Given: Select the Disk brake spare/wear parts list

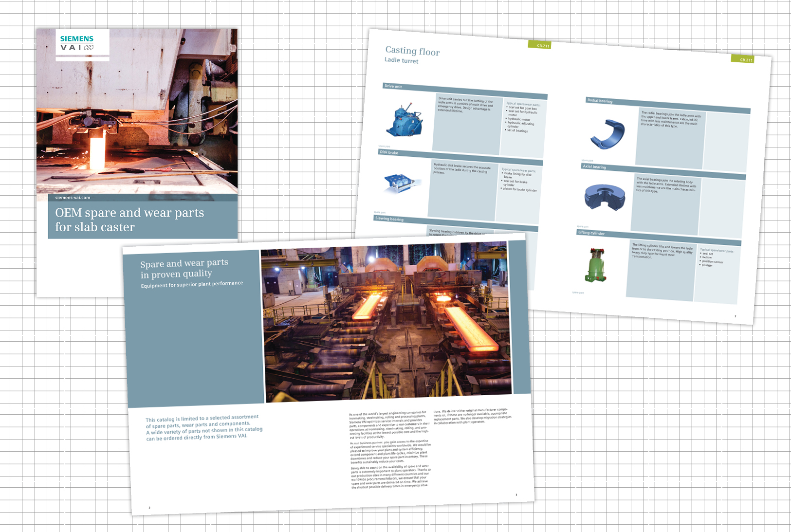Looking at the screenshot, I should coord(519,179).
